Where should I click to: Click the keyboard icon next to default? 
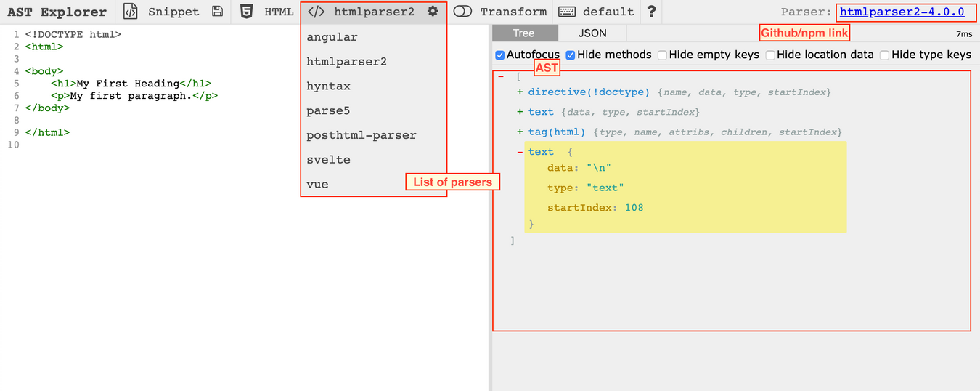click(x=567, y=12)
